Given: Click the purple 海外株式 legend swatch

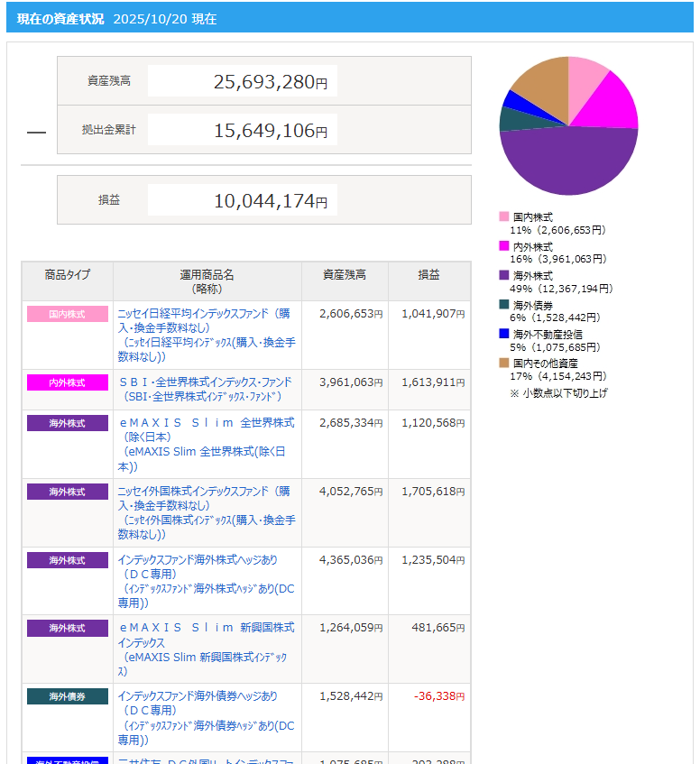Looking at the screenshot, I should (504, 275).
